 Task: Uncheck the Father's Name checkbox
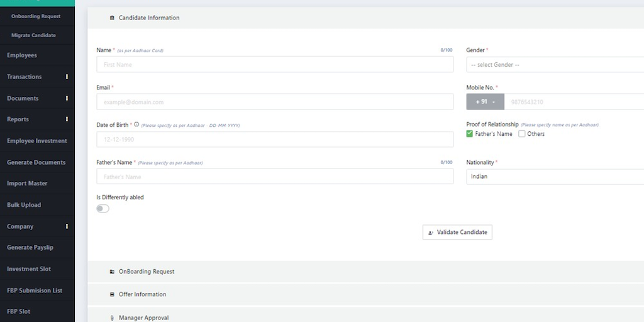(470, 134)
